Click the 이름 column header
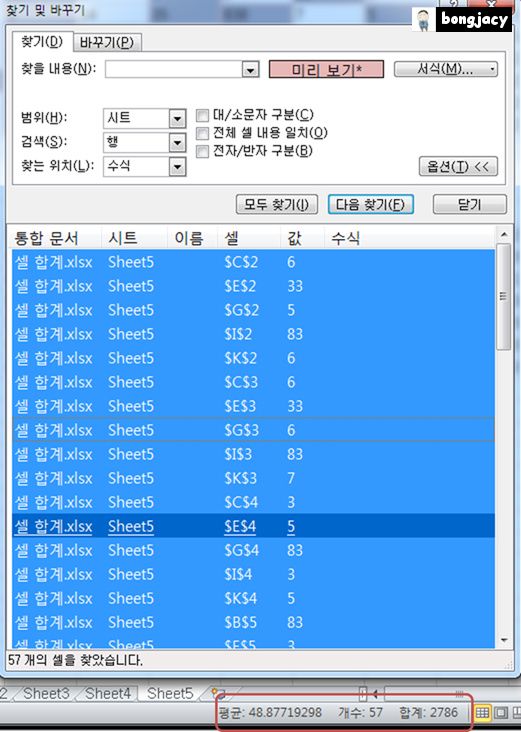Viewport: 521px width, 732px height. tap(192, 239)
